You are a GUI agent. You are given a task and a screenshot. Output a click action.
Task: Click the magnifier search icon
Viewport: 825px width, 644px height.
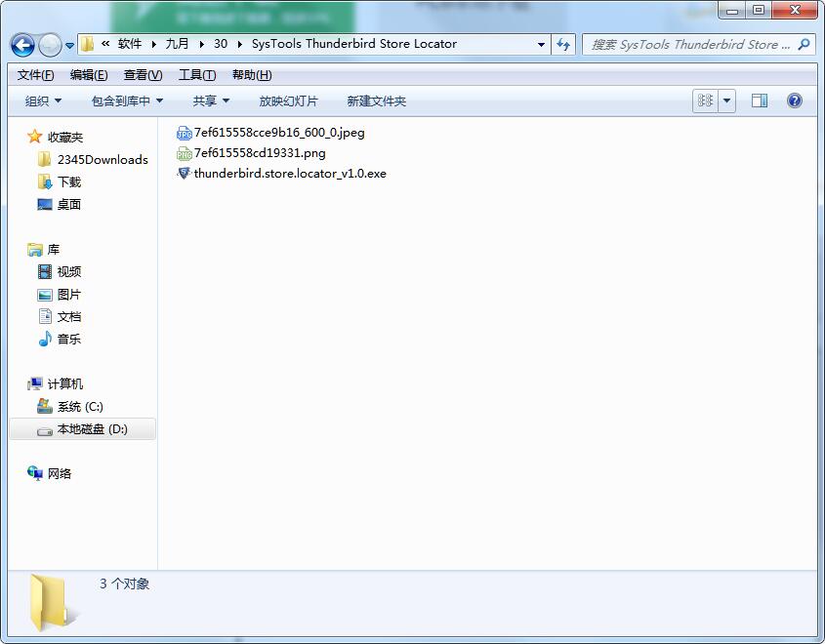coord(804,45)
